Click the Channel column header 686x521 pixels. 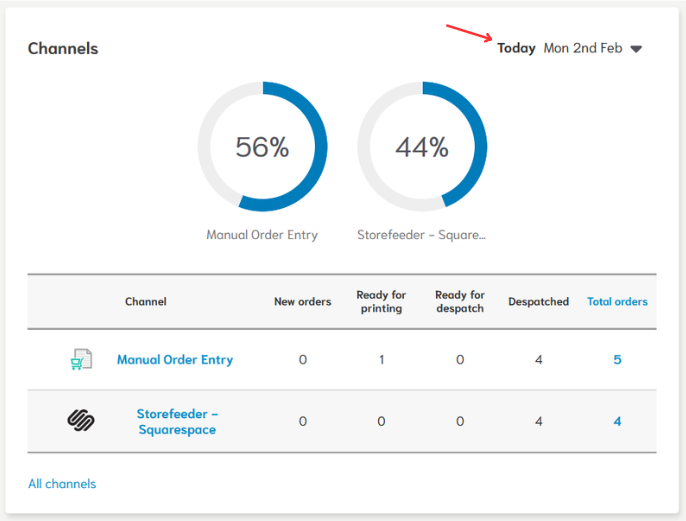(146, 301)
